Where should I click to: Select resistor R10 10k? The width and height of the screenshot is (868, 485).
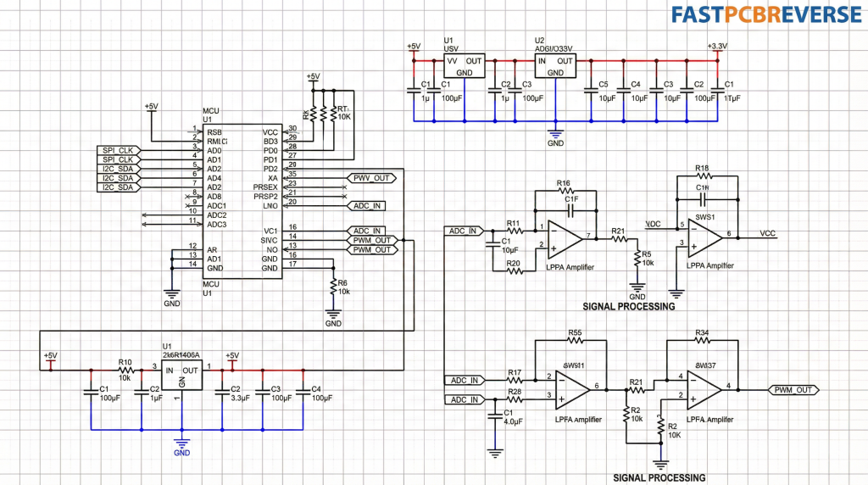[125, 370]
